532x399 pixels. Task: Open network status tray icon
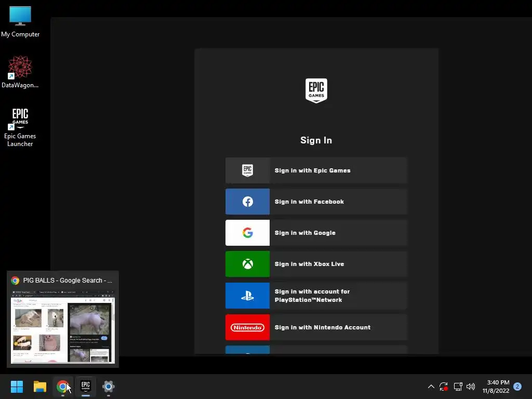click(x=458, y=387)
